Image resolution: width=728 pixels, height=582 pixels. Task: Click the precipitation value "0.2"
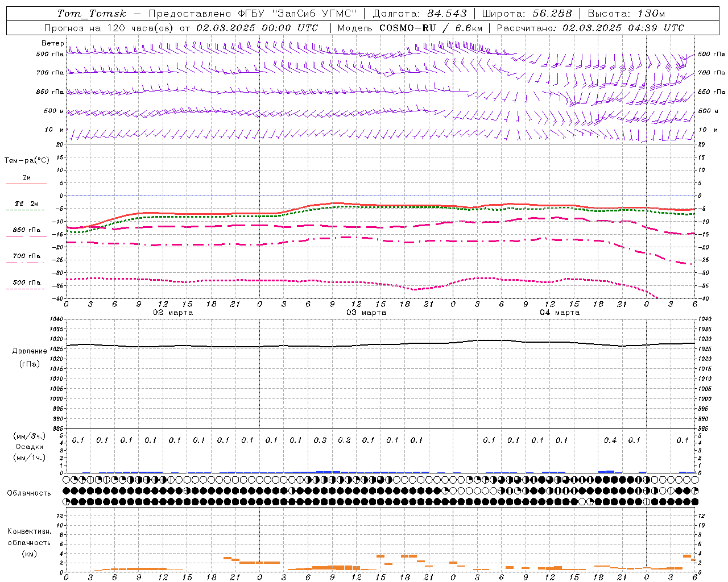344,440
